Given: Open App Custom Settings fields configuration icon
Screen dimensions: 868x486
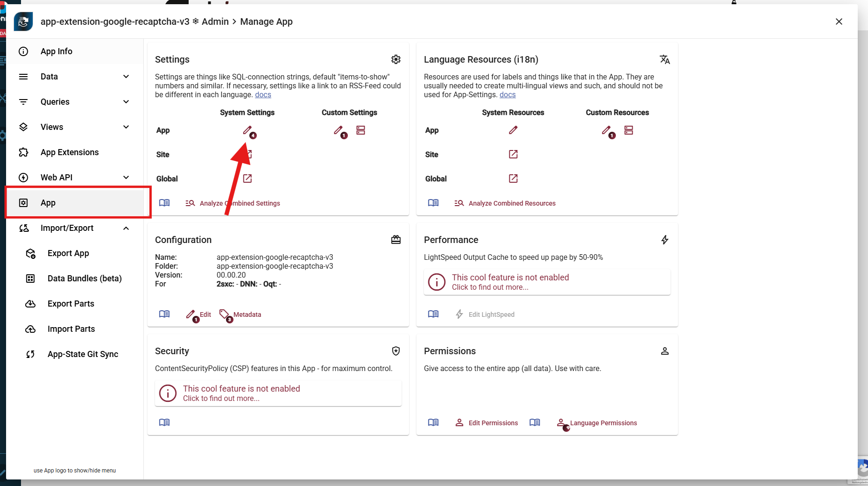Looking at the screenshot, I should pos(360,130).
